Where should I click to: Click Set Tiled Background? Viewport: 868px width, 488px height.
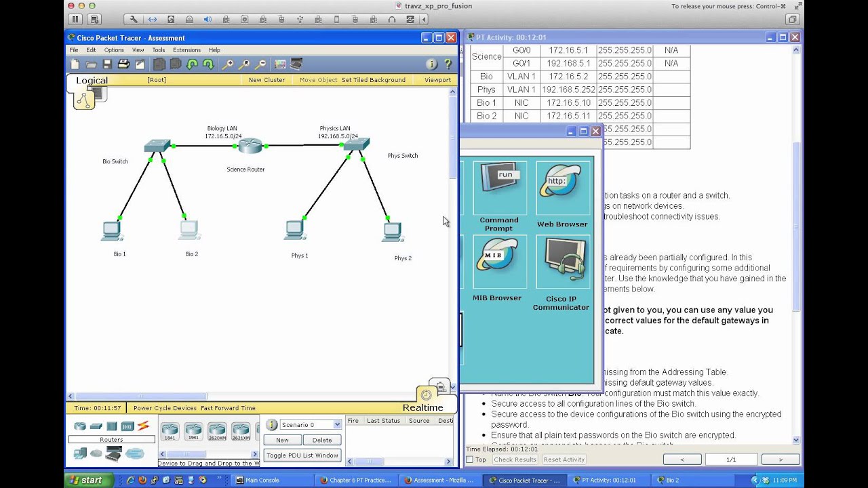tap(373, 80)
